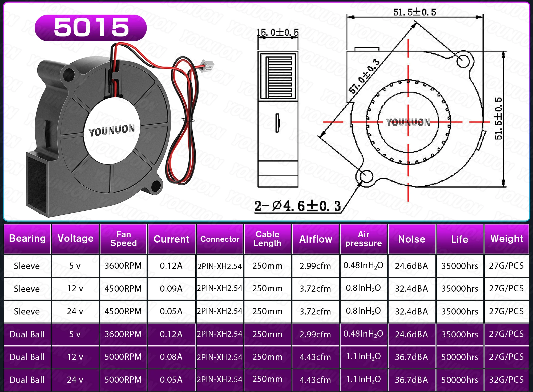This screenshot has height=392, width=533.
Task: Click the 36.7dBA cell in the Dual Ball 24 v row
Action: (411, 379)
